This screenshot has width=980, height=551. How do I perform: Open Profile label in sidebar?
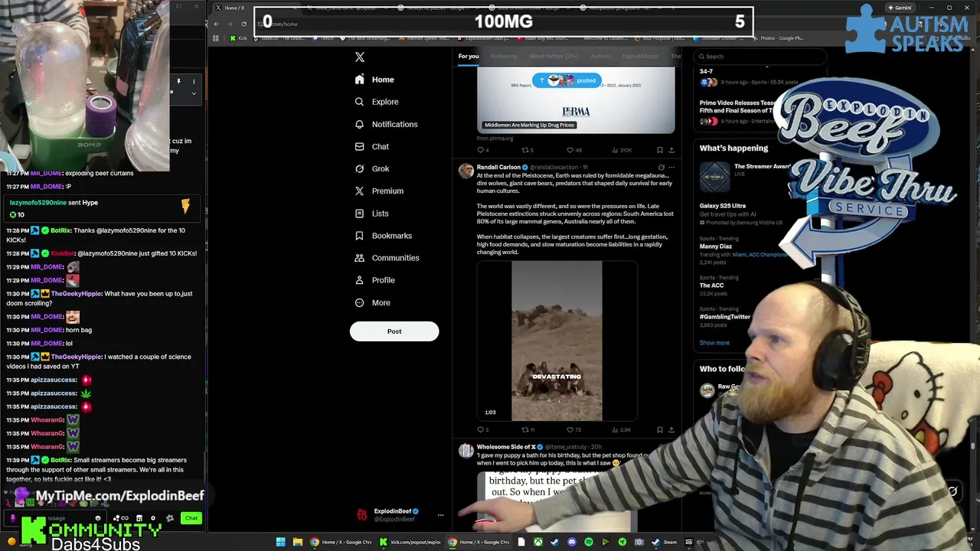383,280
